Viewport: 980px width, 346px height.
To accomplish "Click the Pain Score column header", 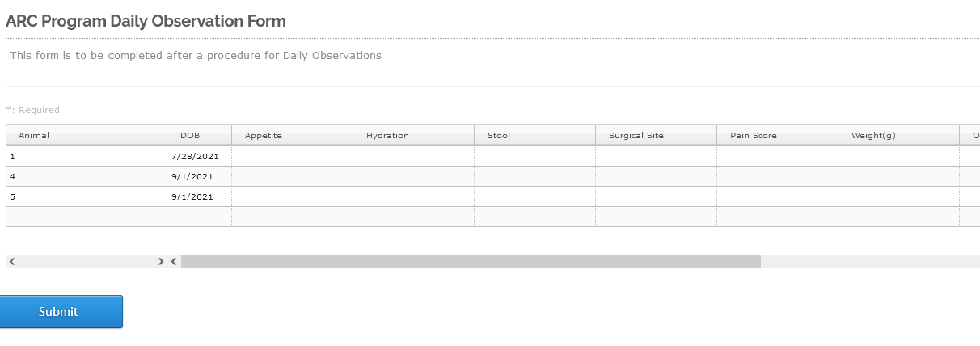I will 778,135.
